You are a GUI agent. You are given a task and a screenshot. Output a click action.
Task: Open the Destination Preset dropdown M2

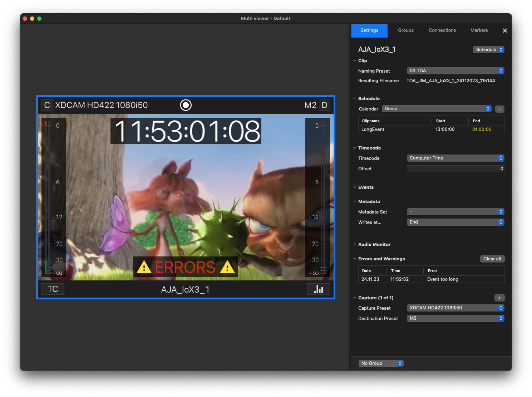pos(455,318)
